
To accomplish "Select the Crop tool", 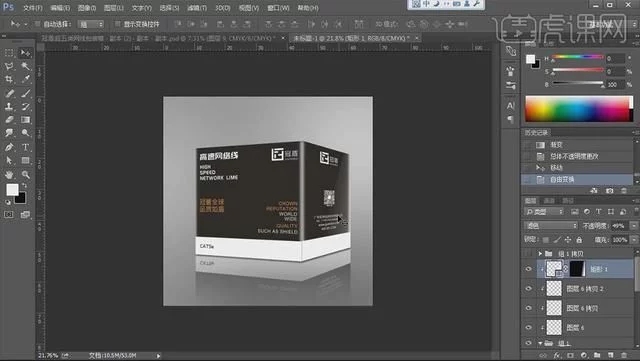I will [x=9, y=79].
